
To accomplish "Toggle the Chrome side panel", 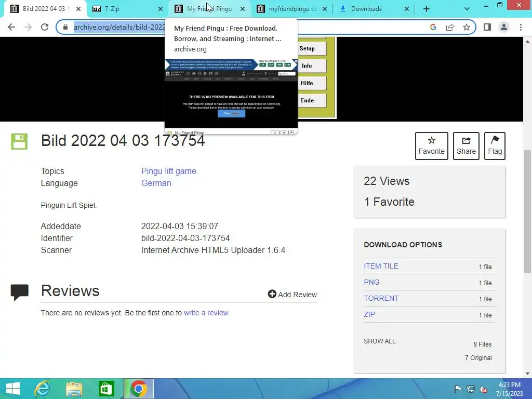I will [487, 27].
